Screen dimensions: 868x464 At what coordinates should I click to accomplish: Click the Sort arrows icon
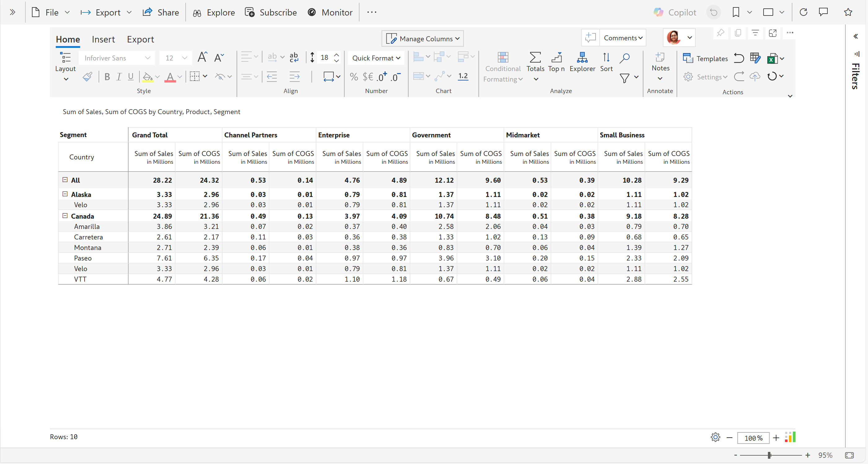[x=606, y=57]
